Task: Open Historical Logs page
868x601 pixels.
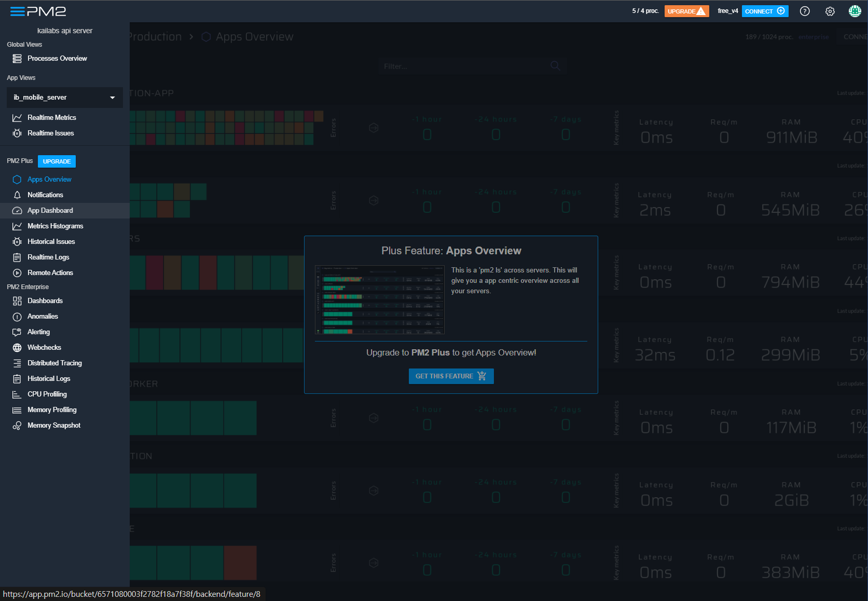Action: [65, 379]
